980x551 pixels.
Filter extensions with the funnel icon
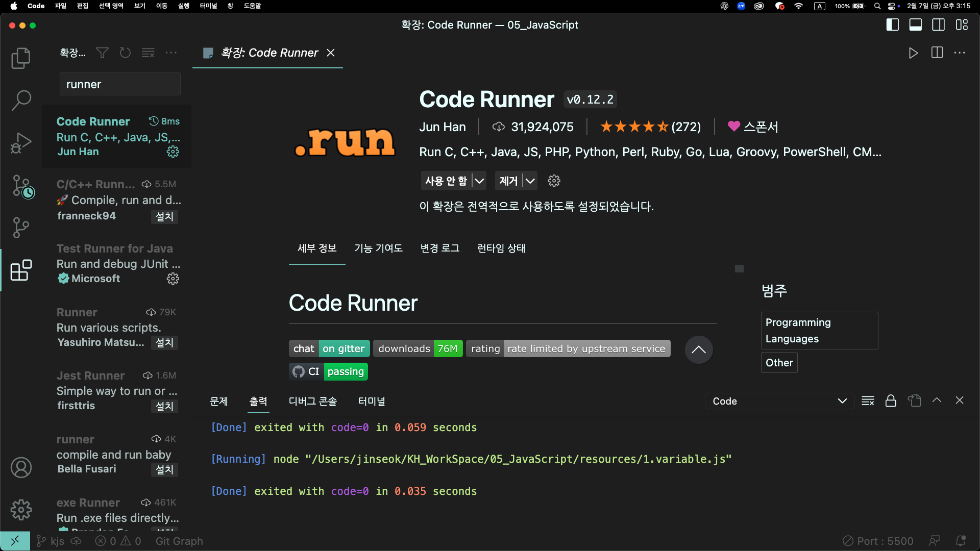click(x=102, y=53)
